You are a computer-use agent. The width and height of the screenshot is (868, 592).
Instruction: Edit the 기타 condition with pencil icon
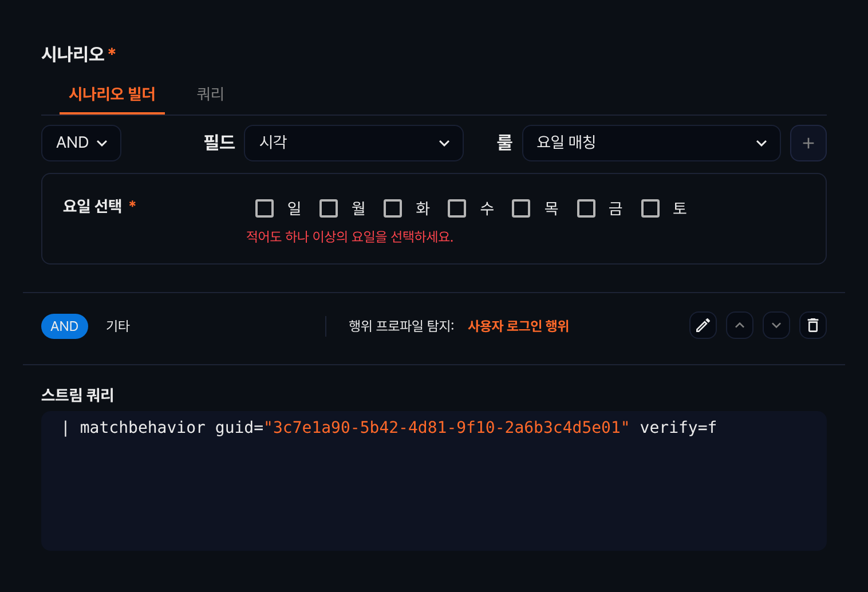click(x=703, y=325)
